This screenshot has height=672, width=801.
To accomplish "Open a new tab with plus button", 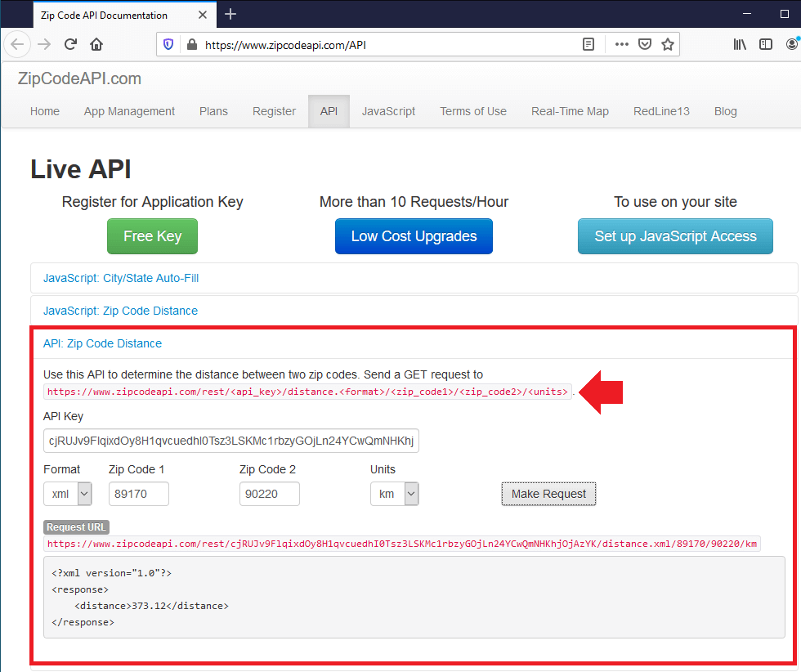I will pos(230,15).
